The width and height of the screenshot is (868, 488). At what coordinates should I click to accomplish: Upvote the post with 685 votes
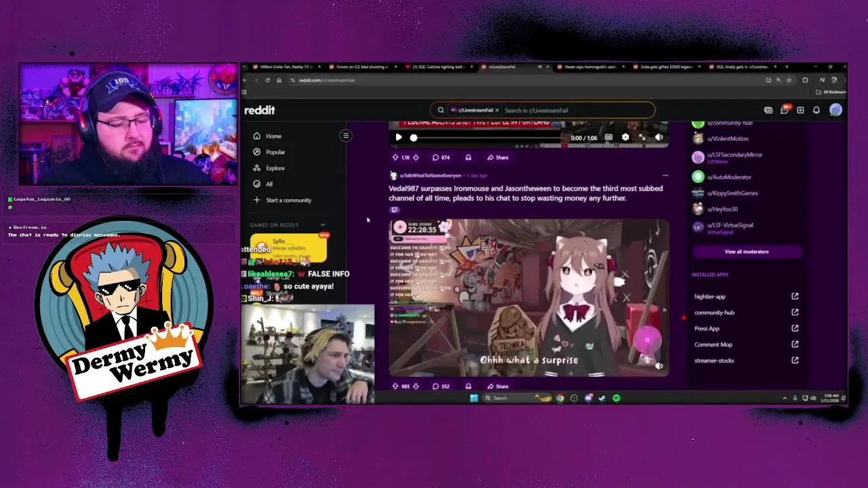click(395, 386)
